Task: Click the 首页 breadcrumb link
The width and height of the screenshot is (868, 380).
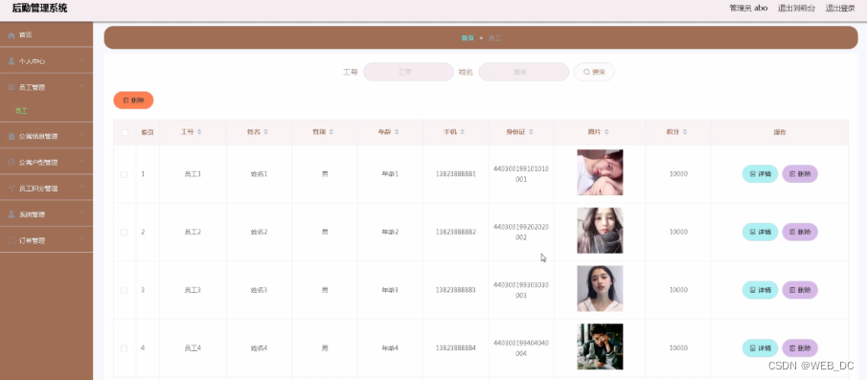Action: click(468, 38)
